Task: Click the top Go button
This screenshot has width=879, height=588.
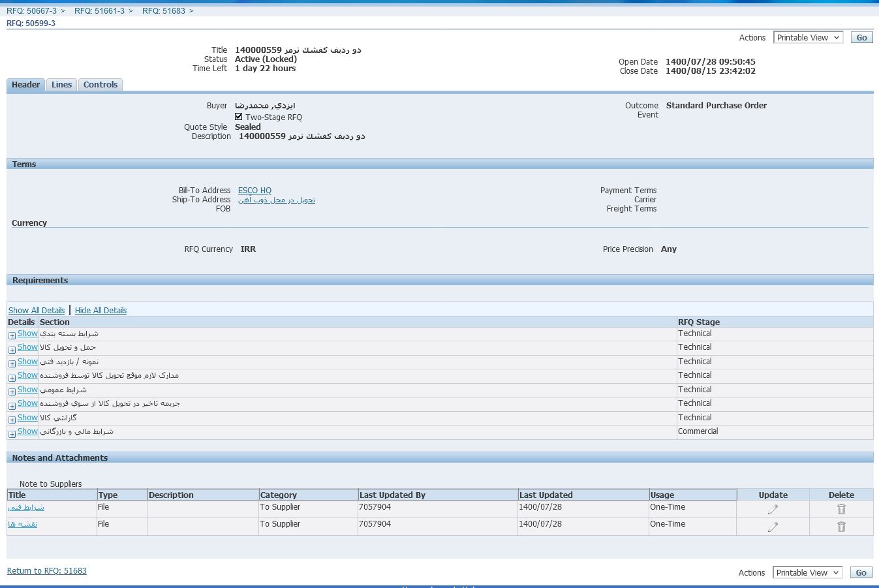Action: 861,38
